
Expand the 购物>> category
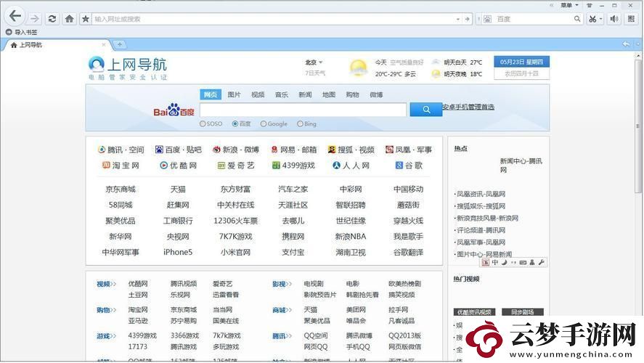[x=107, y=310]
